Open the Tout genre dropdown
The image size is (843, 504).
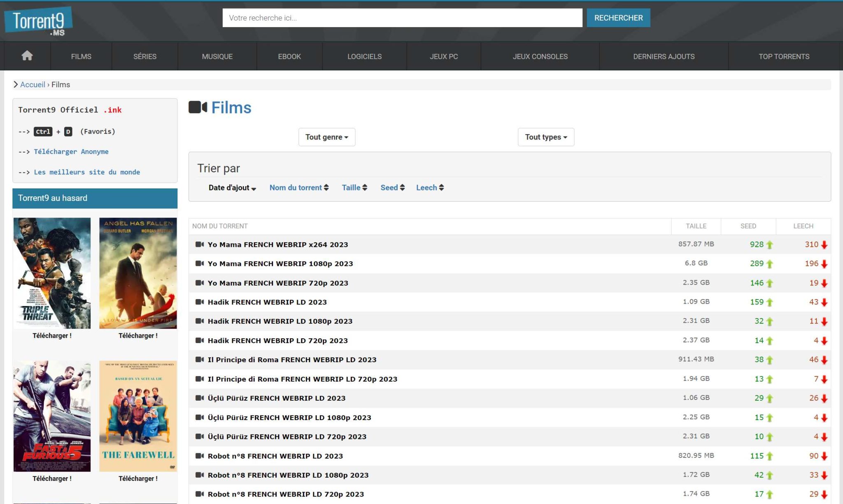(x=327, y=137)
